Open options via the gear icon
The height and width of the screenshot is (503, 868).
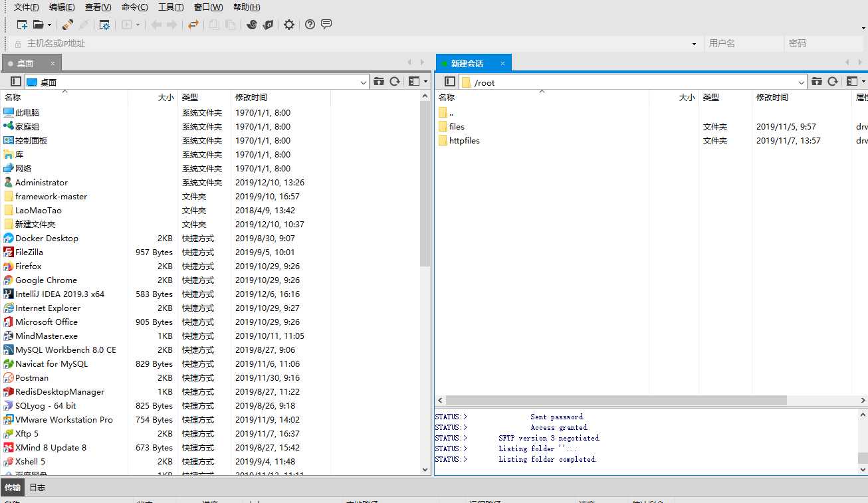click(289, 25)
